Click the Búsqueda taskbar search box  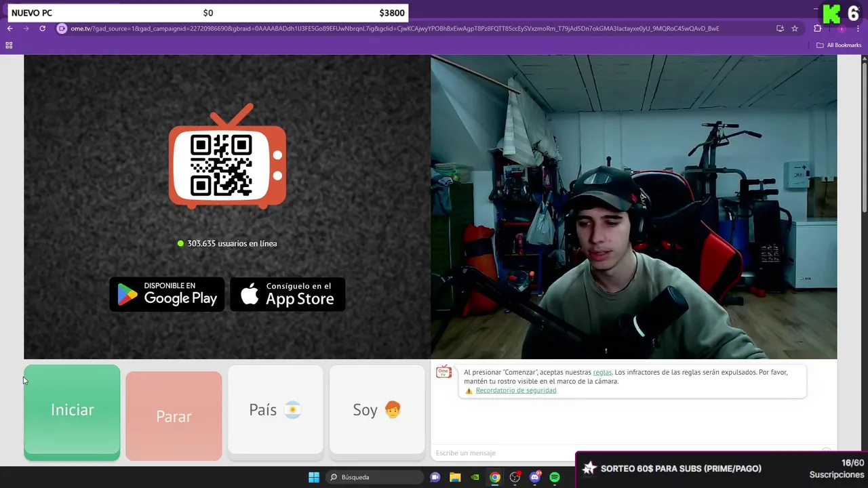374,477
